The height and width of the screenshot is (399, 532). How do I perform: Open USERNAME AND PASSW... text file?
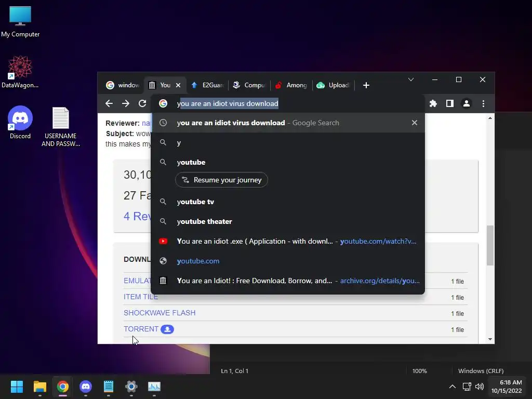[61, 127]
